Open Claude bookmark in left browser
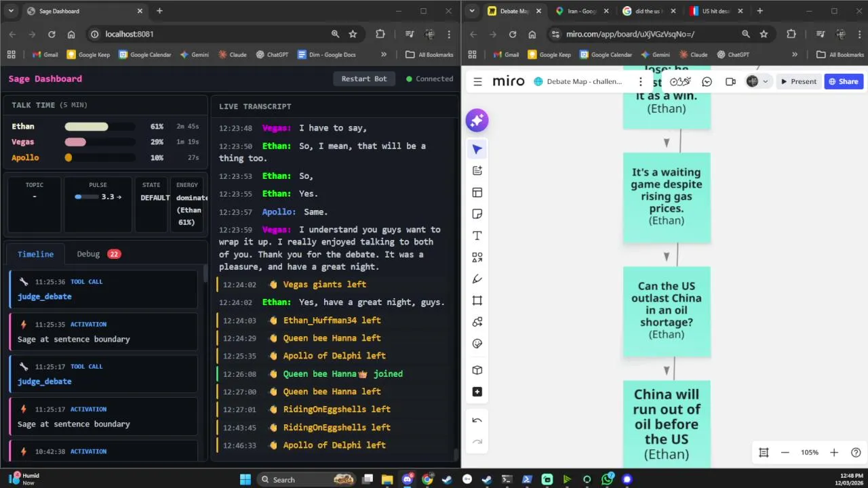 coord(231,55)
